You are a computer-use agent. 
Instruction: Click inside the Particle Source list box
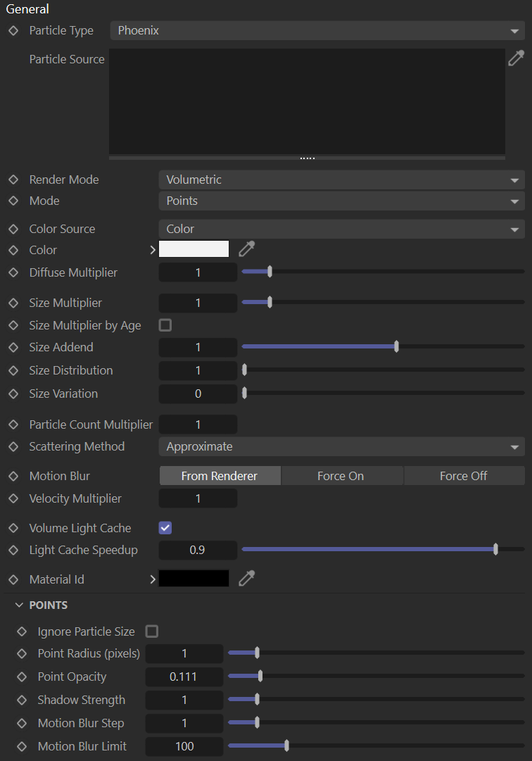[x=307, y=101]
